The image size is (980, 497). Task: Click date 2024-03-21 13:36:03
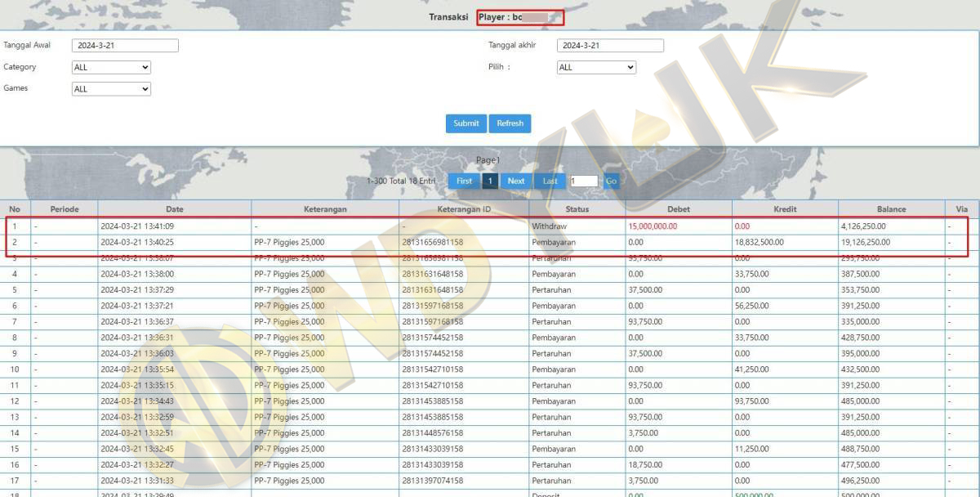137,354
